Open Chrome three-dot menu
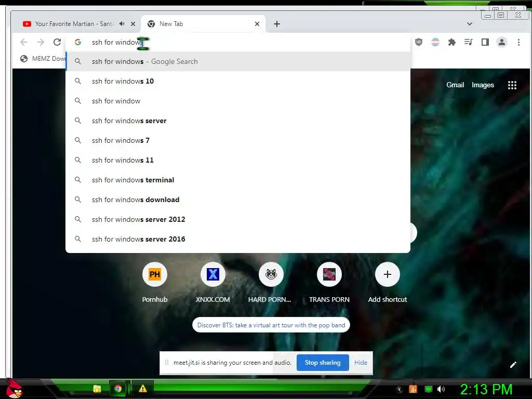This screenshot has width=532, height=399. pyautogui.click(x=518, y=42)
